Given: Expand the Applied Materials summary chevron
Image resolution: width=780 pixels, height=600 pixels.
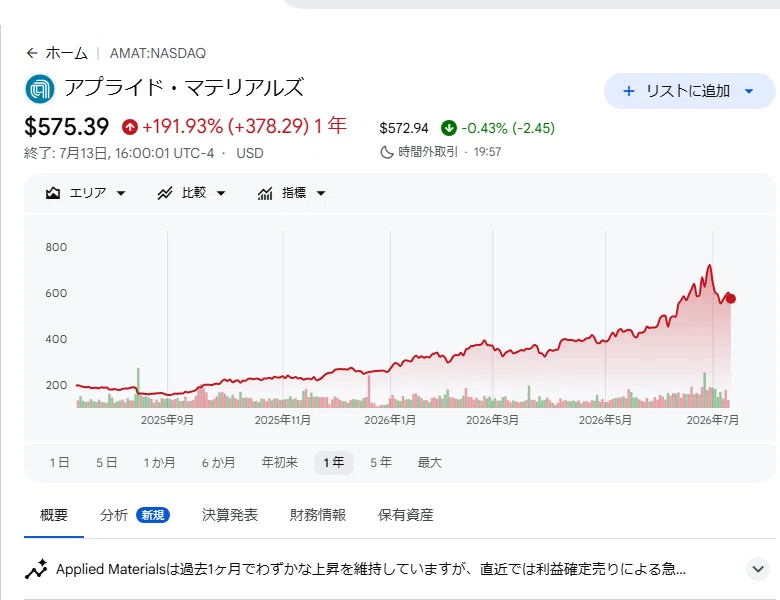Looking at the screenshot, I should pos(758,569).
